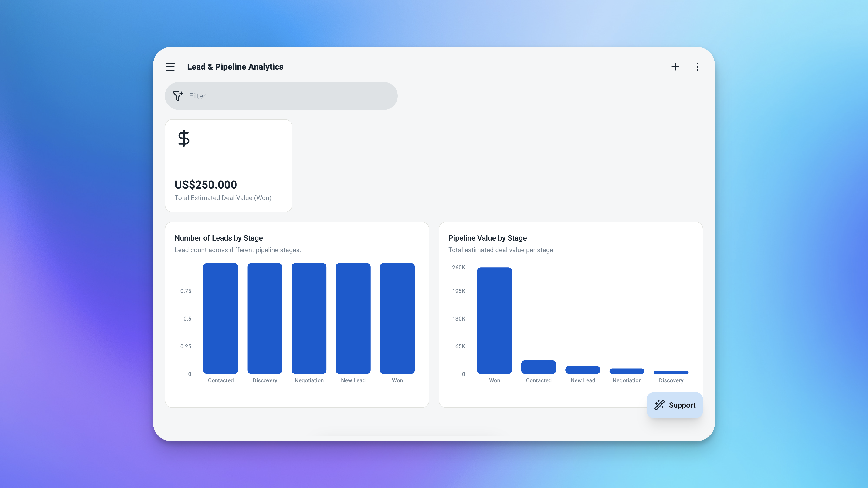Click the filter funnel icon

(178, 96)
